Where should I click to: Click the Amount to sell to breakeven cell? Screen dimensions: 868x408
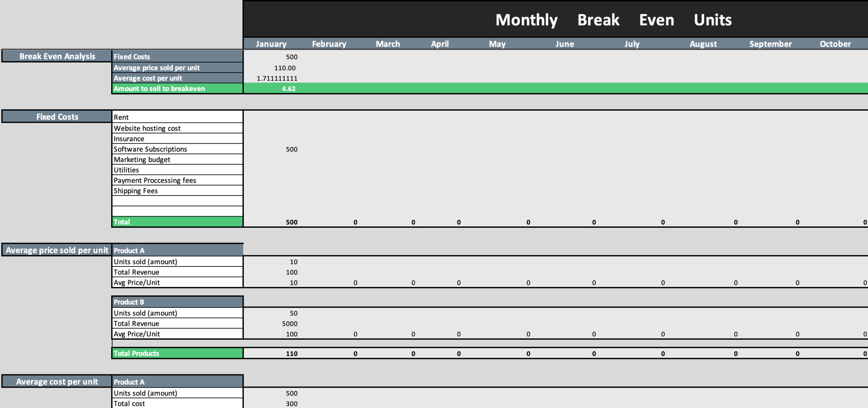pos(159,89)
